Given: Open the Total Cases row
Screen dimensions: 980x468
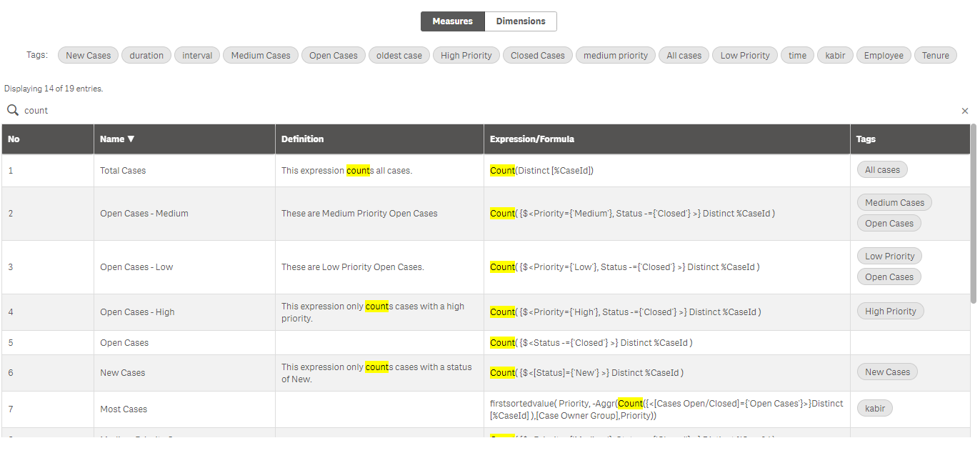Looking at the screenshot, I should pyautogui.click(x=486, y=171).
